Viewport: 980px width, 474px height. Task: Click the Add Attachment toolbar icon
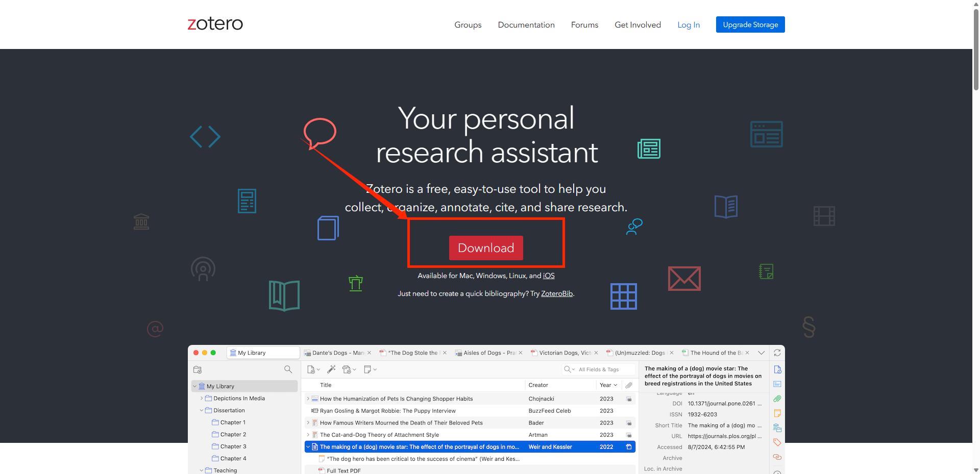tap(347, 369)
